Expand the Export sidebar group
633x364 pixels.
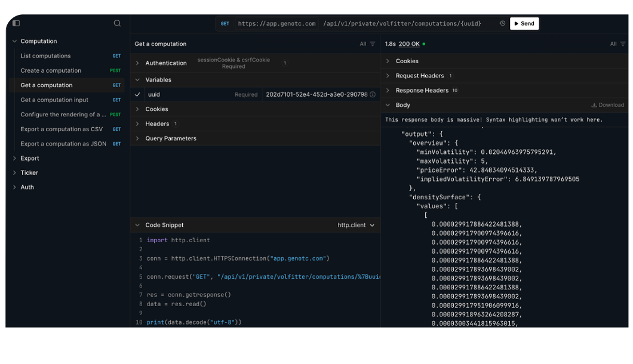point(14,158)
